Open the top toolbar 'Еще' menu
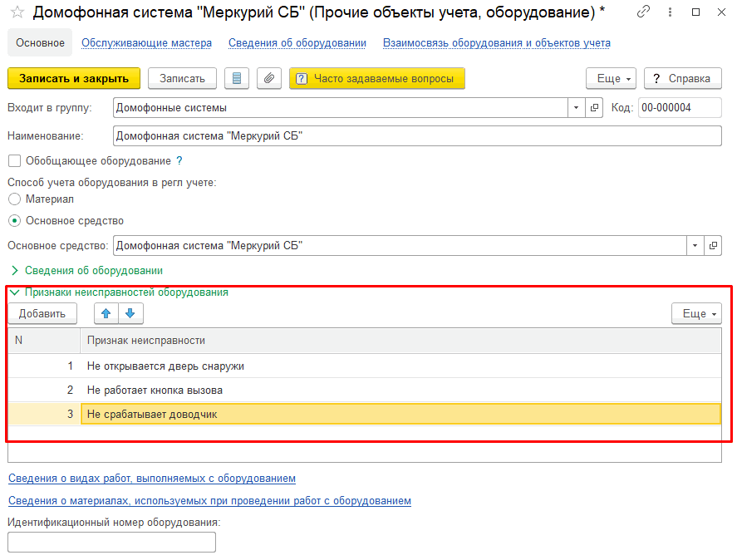The width and height of the screenshot is (737, 560). pyautogui.click(x=611, y=79)
